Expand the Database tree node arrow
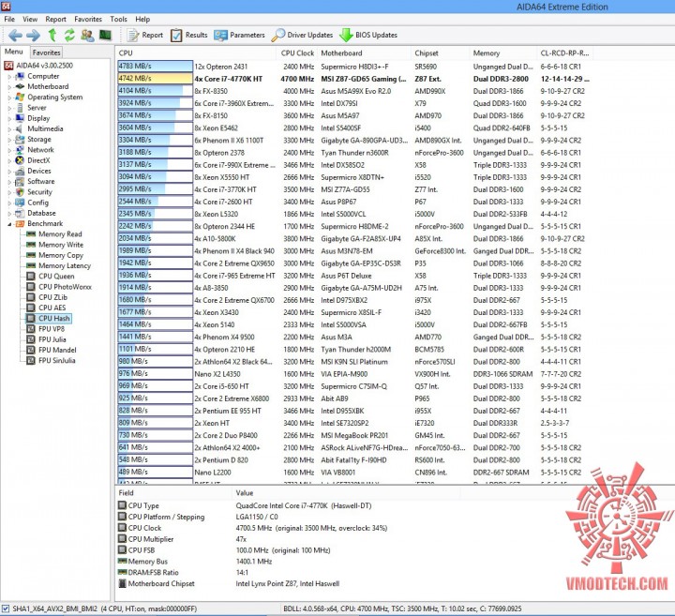This screenshot has height=616, width=675. [9, 214]
